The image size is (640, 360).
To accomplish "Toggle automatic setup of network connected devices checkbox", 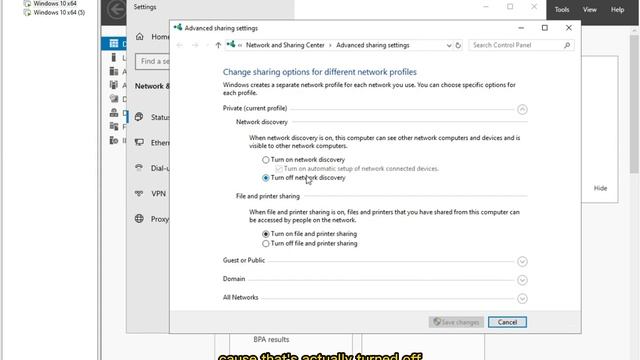I will pos(279,169).
